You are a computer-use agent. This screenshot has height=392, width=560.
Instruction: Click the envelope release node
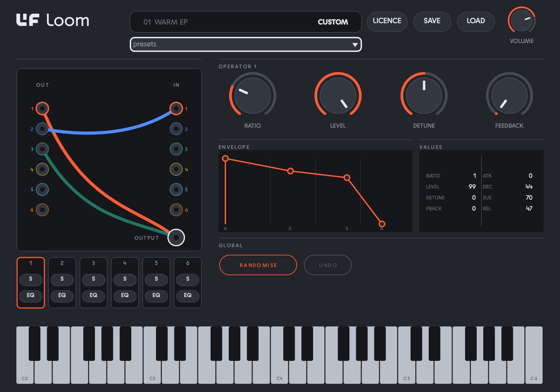tap(382, 224)
